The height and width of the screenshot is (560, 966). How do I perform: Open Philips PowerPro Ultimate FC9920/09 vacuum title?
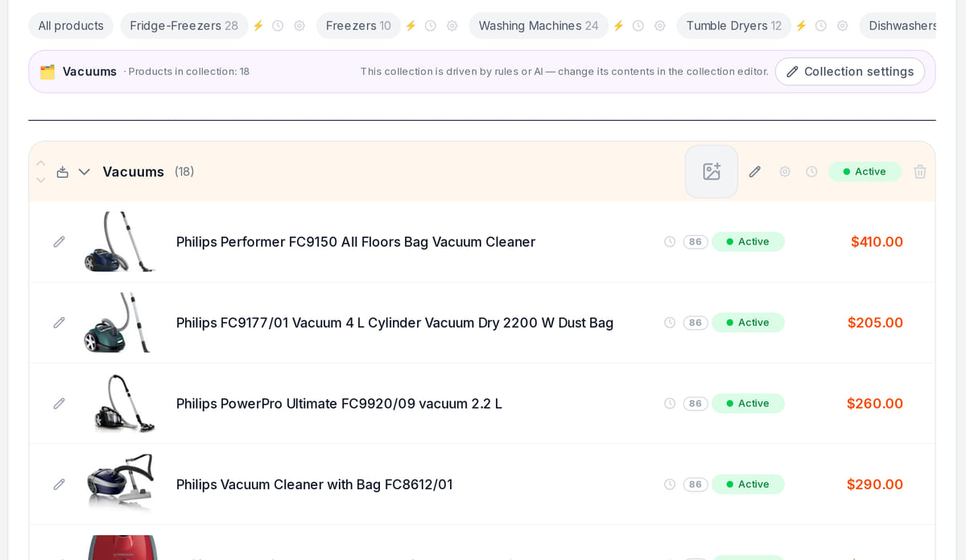pyautogui.click(x=339, y=404)
